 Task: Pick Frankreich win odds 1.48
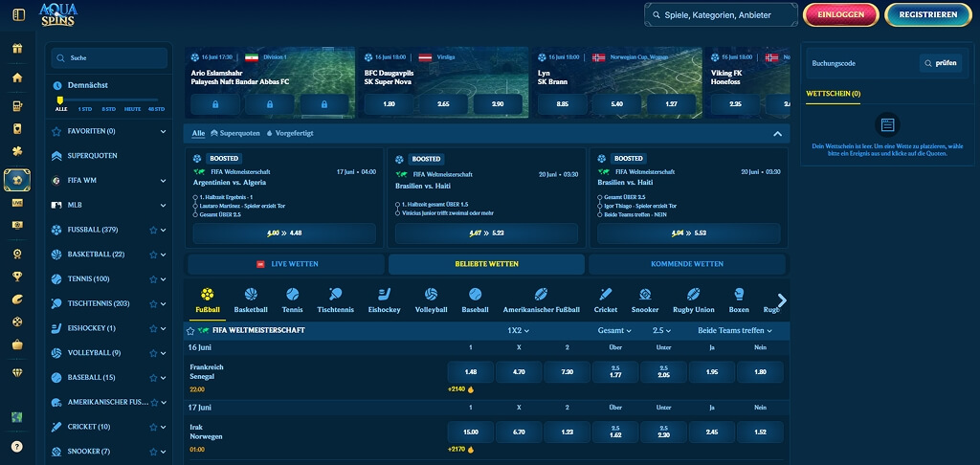(x=471, y=372)
